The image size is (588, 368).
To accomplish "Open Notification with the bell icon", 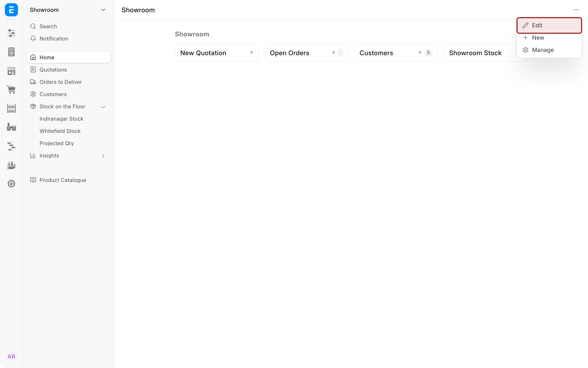I will click(69, 39).
